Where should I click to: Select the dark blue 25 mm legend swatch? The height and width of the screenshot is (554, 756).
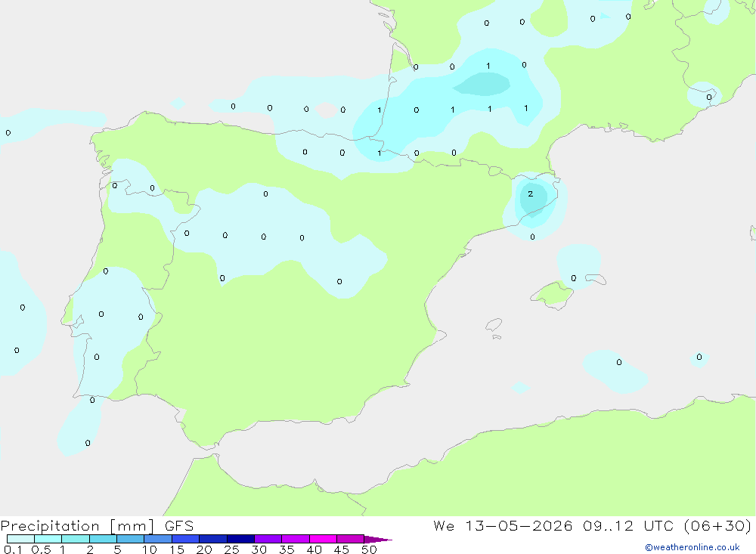(x=240, y=539)
